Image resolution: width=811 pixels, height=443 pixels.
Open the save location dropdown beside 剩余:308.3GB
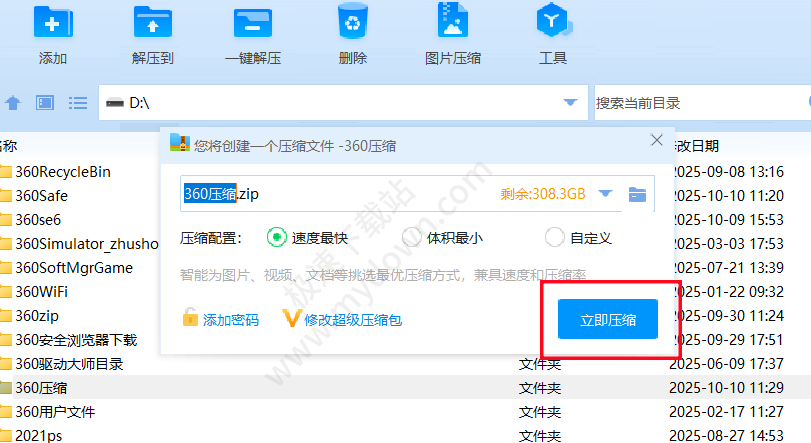(x=605, y=194)
